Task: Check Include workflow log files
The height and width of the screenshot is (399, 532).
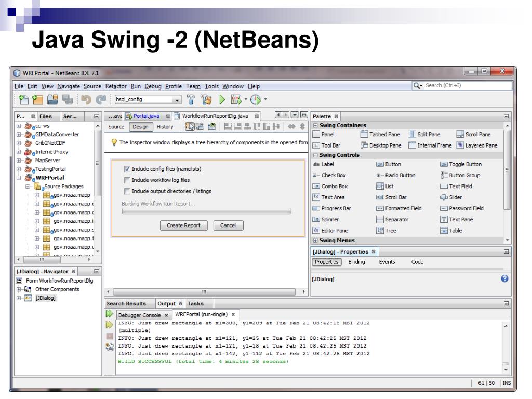Action: [x=127, y=180]
